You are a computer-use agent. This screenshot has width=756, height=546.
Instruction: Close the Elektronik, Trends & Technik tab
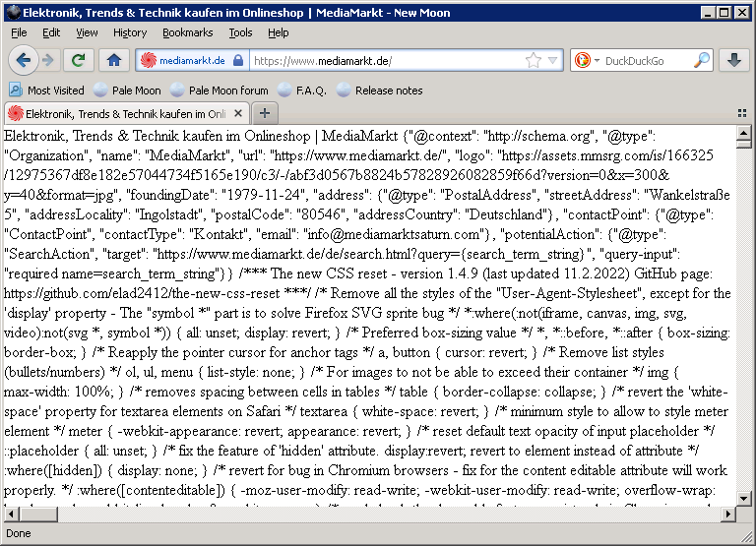point(237,114)
